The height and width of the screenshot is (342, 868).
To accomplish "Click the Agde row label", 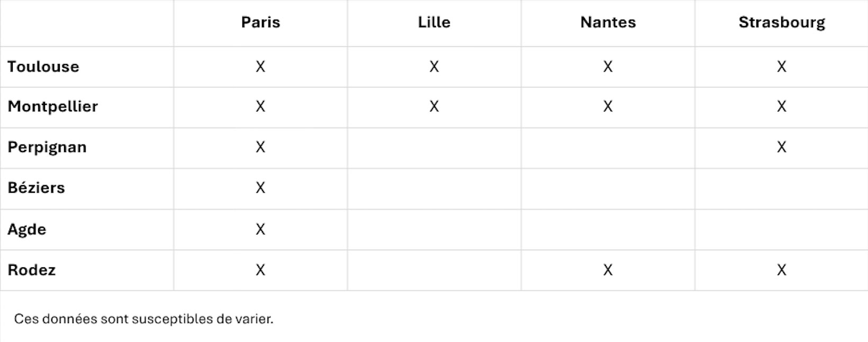I will 27,229.
